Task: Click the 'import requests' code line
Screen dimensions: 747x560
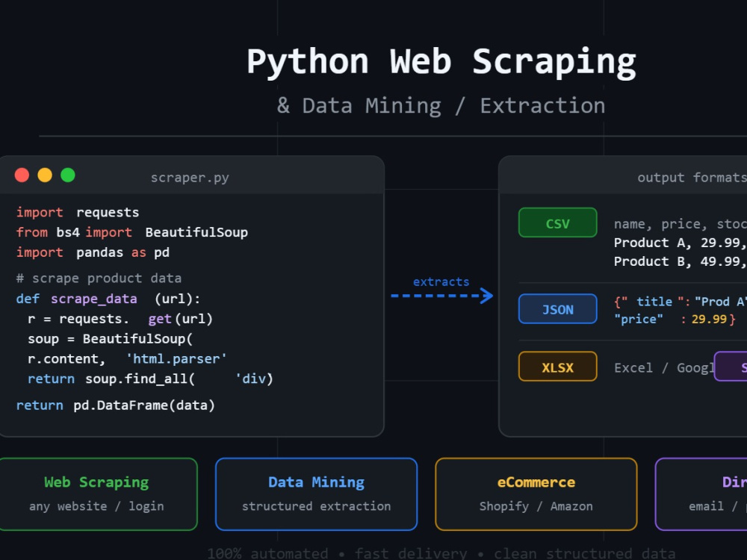Action: 78,212
